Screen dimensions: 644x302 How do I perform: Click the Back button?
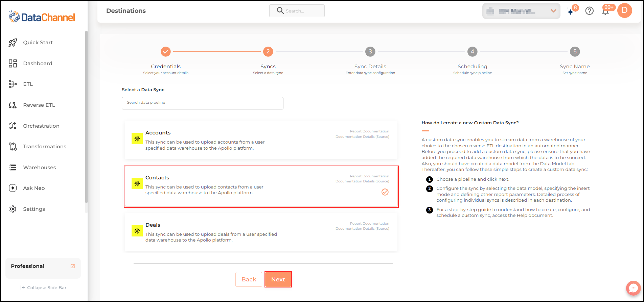pyautogui.click(x=249, y=279)
